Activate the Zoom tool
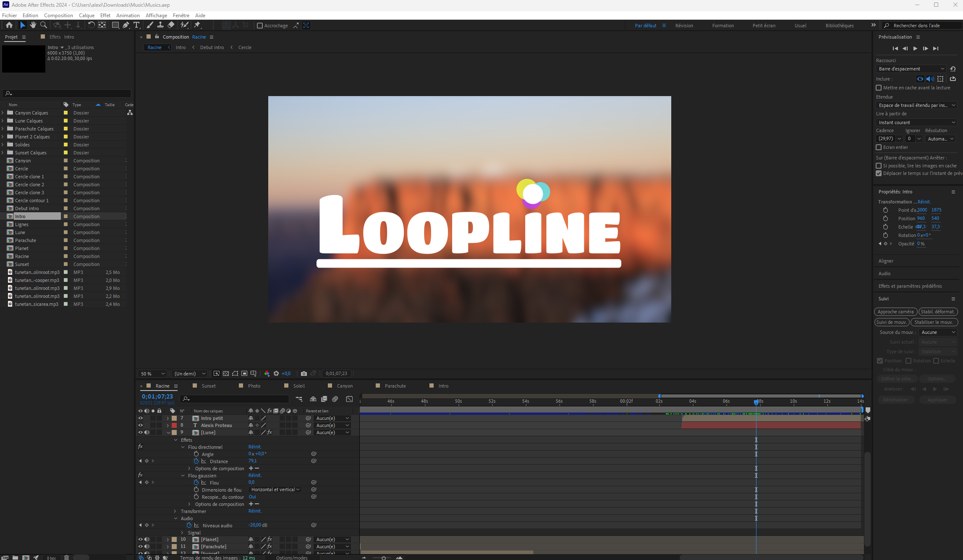963x560 pixels. [44, 26]
